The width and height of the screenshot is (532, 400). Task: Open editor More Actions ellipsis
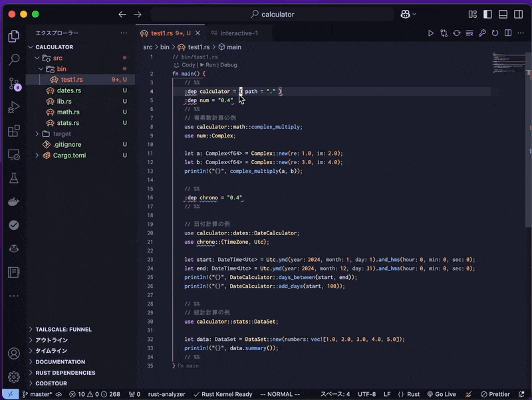(x=521, y=33)
